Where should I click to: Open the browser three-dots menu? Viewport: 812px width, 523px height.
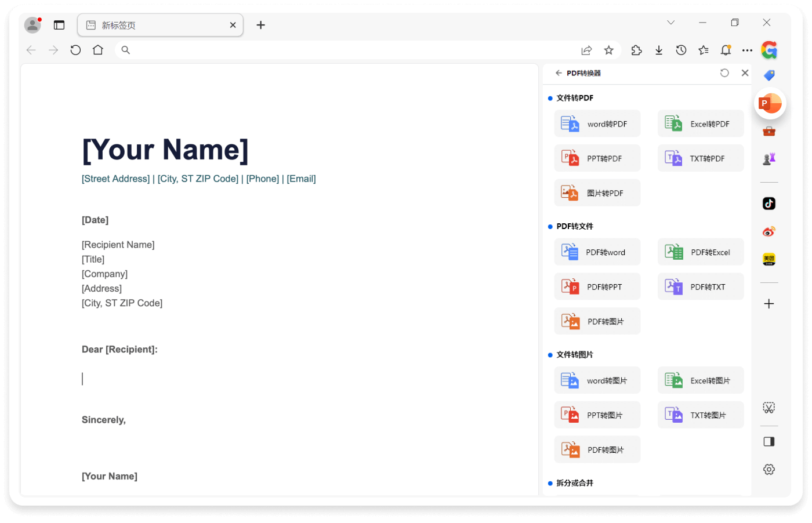747,50
